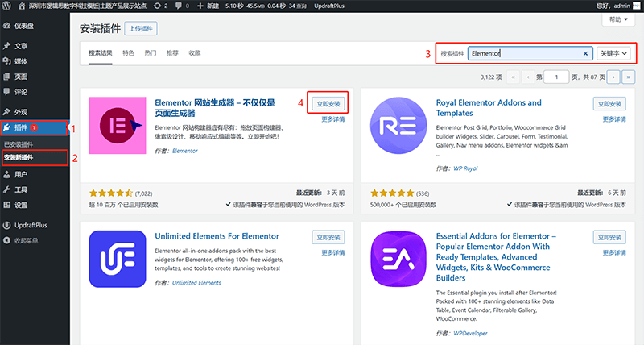Viewport: 644px width, 345px height.
Task: Open the Posts pin icon in sidebar
Action: (x=6, y=46)
